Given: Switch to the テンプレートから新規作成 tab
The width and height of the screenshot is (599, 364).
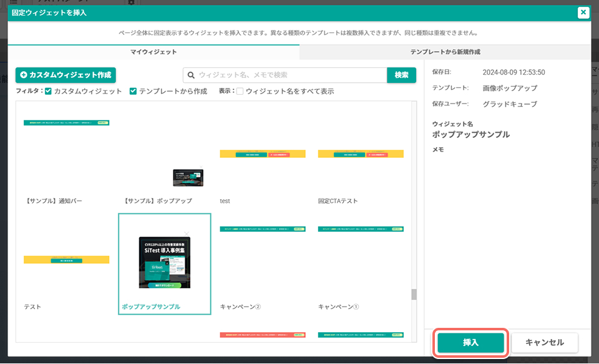Looking at the screenshot, I should click(x=445, y=52).
